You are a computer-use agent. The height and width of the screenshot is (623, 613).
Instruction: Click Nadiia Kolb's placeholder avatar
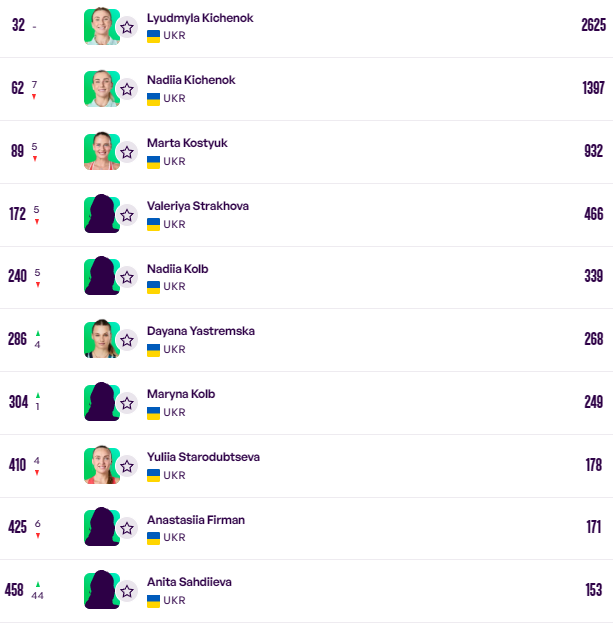click(x=101, y=277)
